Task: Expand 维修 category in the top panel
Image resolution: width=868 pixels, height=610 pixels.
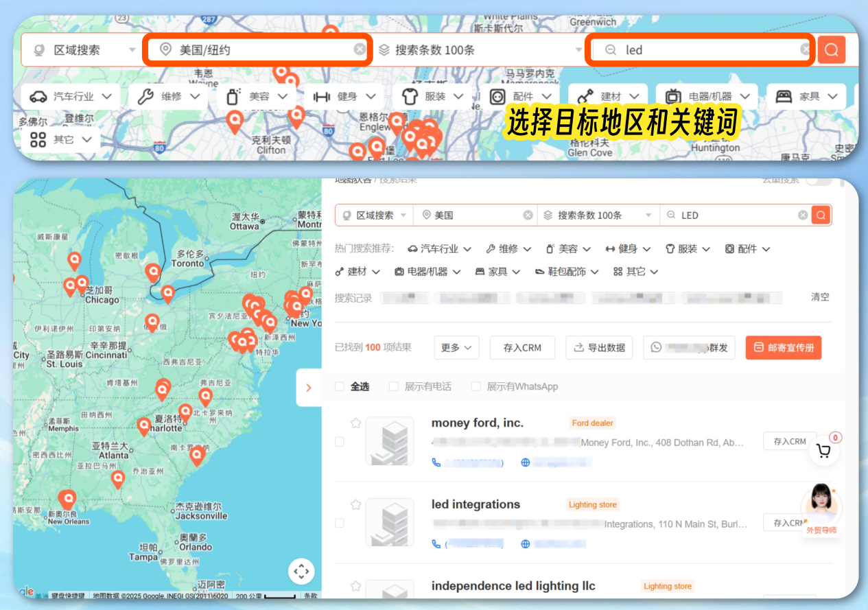Action: [167, 96]
